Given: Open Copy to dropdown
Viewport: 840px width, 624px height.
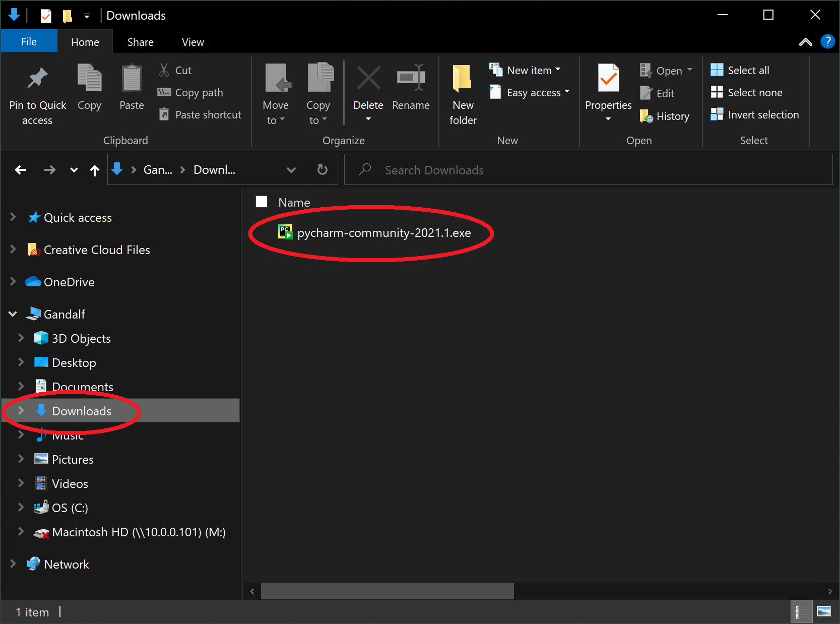Looking at the screenshot, I should tap(318, 94).
